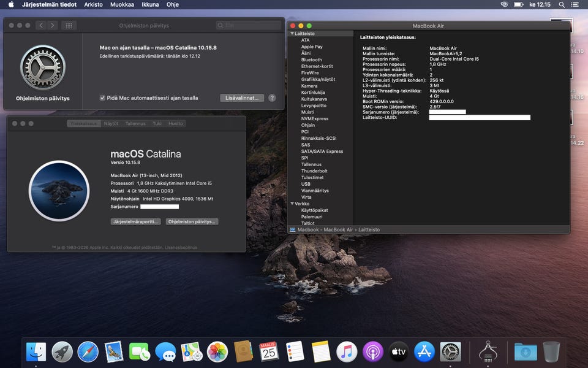
Task: Click the show-all grid icon in Ohjelmiston päivitys
Action: point(69,25)
